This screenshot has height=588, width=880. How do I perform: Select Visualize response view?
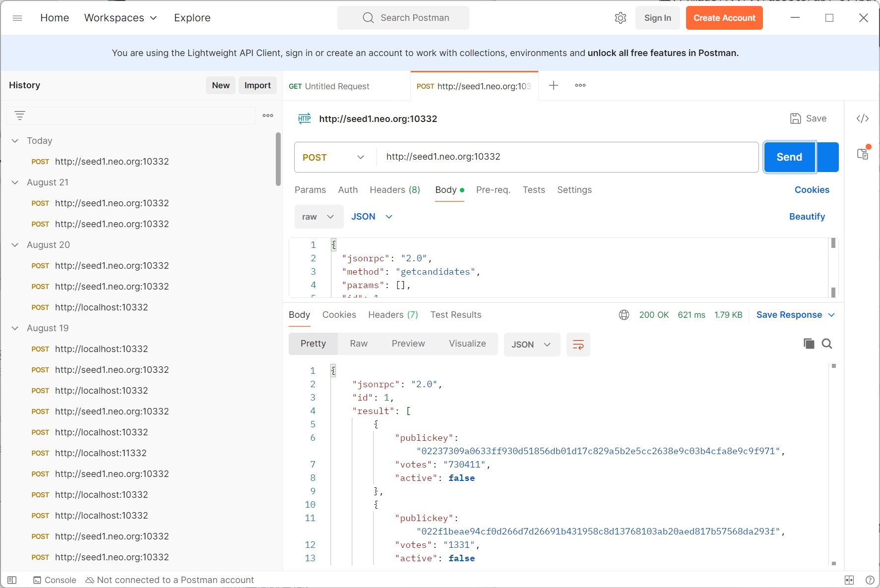pos(467,344)
